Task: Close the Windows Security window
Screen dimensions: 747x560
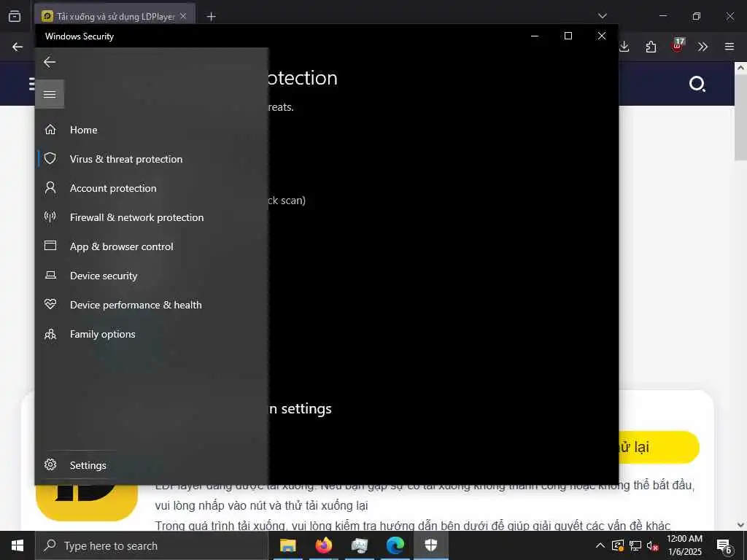Action: click(602, 36)
